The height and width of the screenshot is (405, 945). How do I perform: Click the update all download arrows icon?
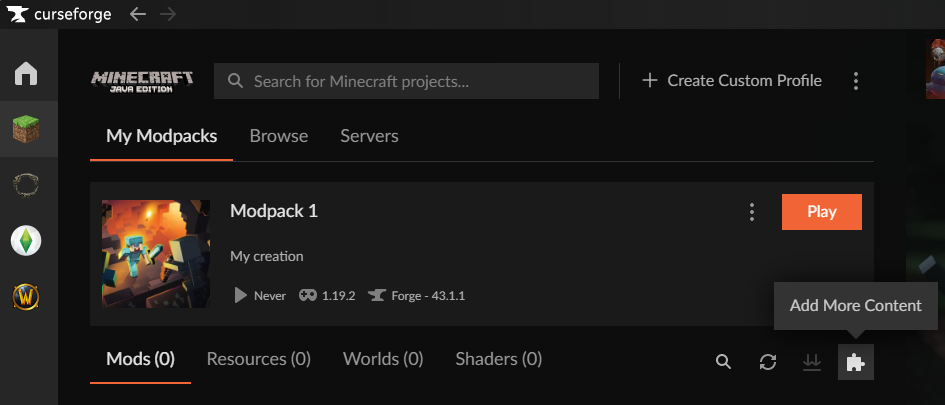coord(812,362)
